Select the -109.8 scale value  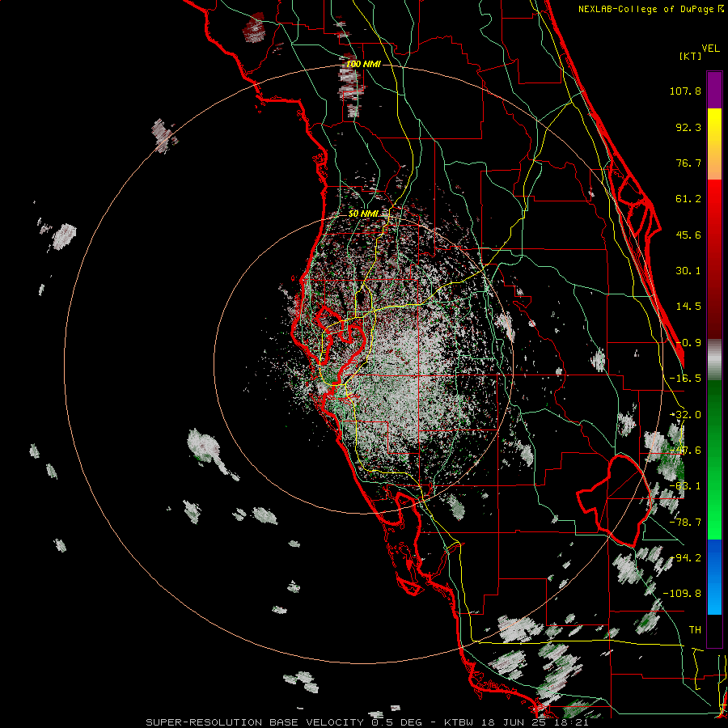click(x=683, y=594)
